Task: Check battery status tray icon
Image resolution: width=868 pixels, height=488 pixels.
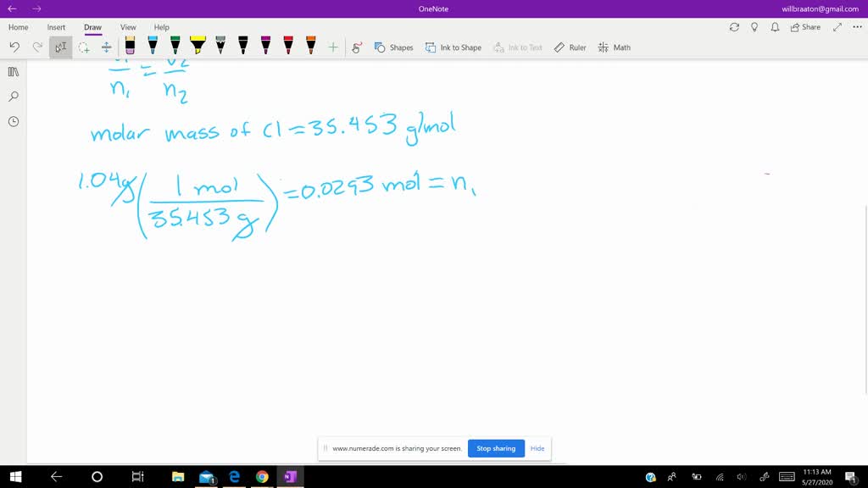Action: tap(697, 476)
